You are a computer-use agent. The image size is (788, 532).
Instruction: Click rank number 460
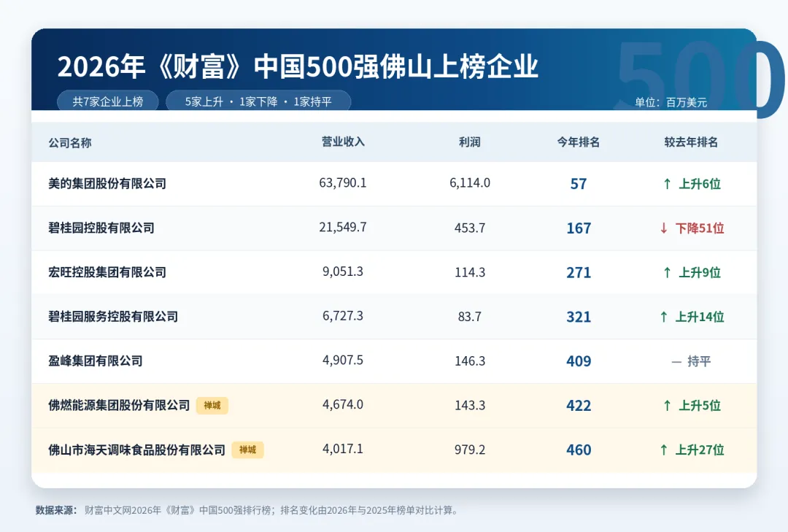(579, 450)
